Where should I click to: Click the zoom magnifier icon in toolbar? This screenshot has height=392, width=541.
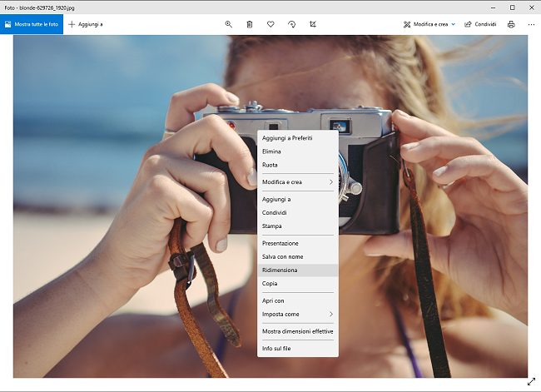tap(229, 24)
